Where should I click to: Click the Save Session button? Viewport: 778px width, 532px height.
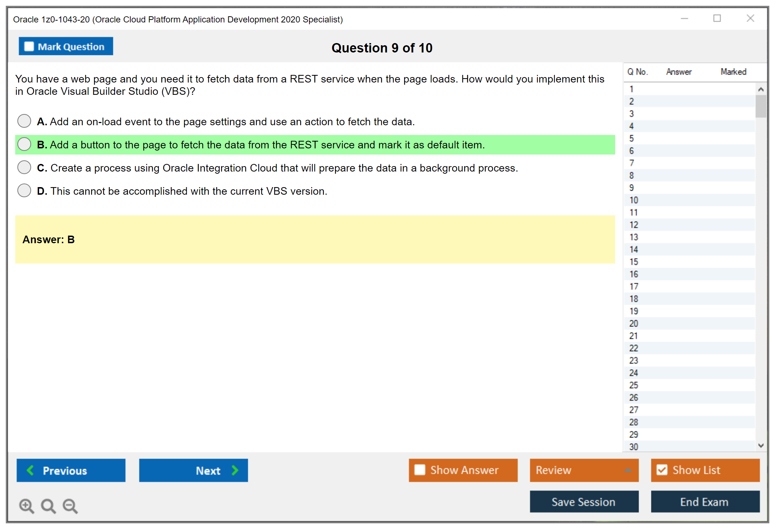pos(584,502)
